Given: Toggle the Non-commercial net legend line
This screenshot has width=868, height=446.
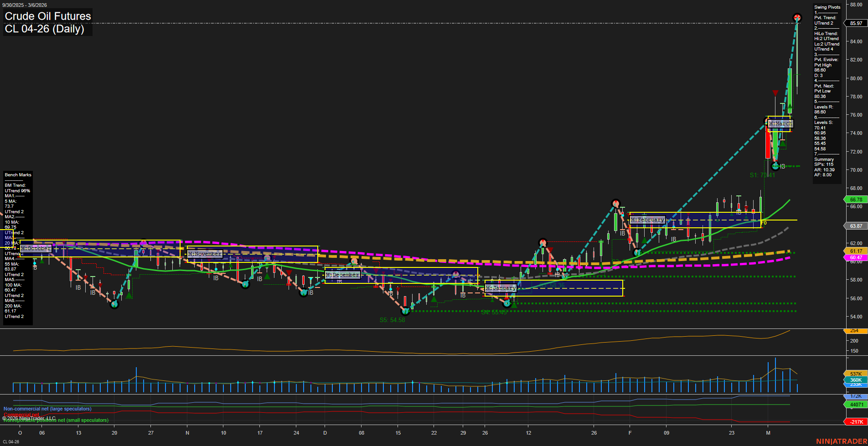Looking at the screenshot, I should tap(47, 409).
